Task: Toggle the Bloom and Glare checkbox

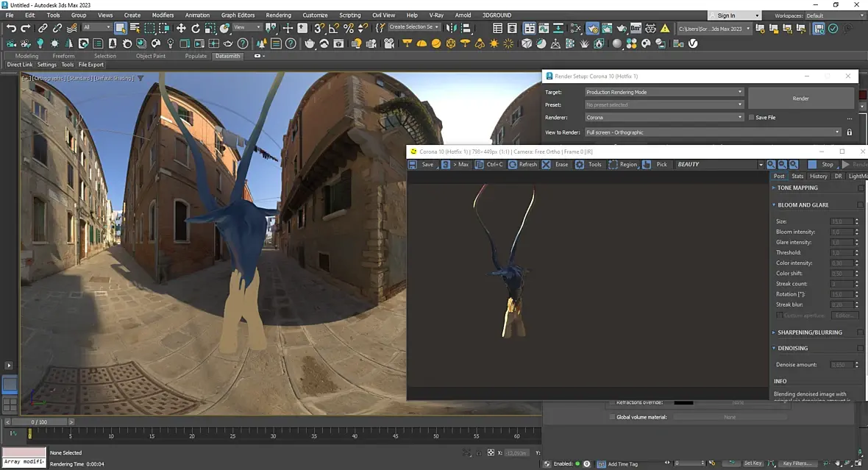Action: point(861,205)
